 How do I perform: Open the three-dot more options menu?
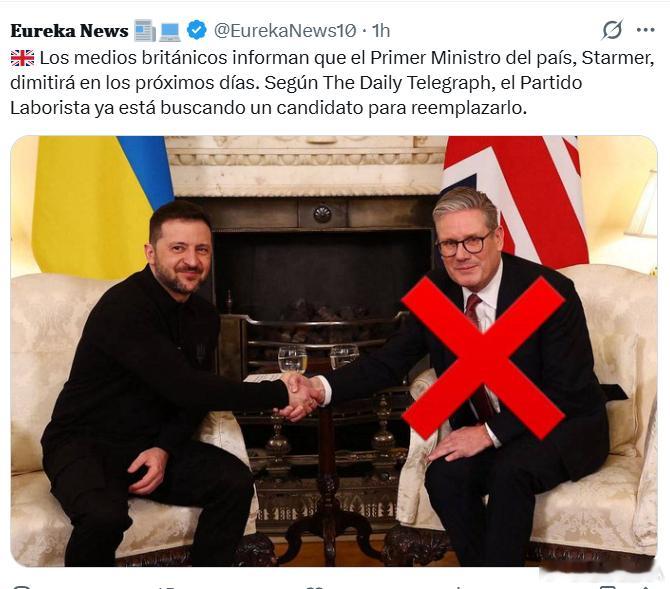pyautogui.click(x=645, y=30)
